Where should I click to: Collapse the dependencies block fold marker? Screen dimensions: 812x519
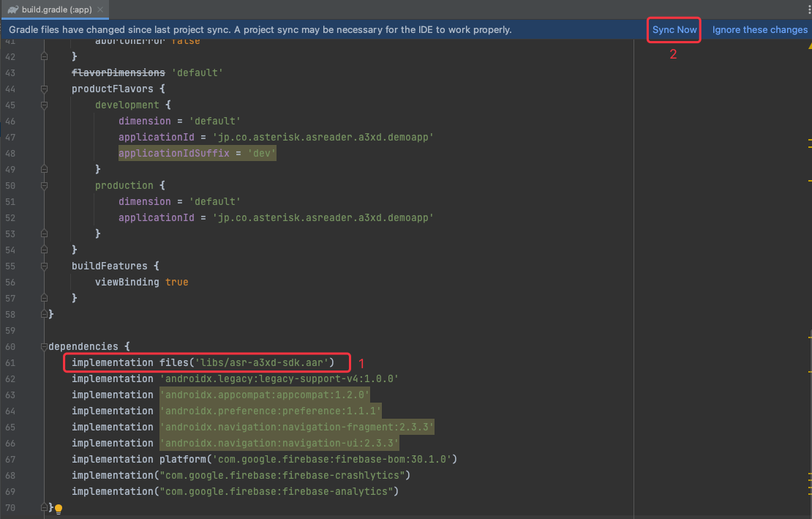click(45, 346)
